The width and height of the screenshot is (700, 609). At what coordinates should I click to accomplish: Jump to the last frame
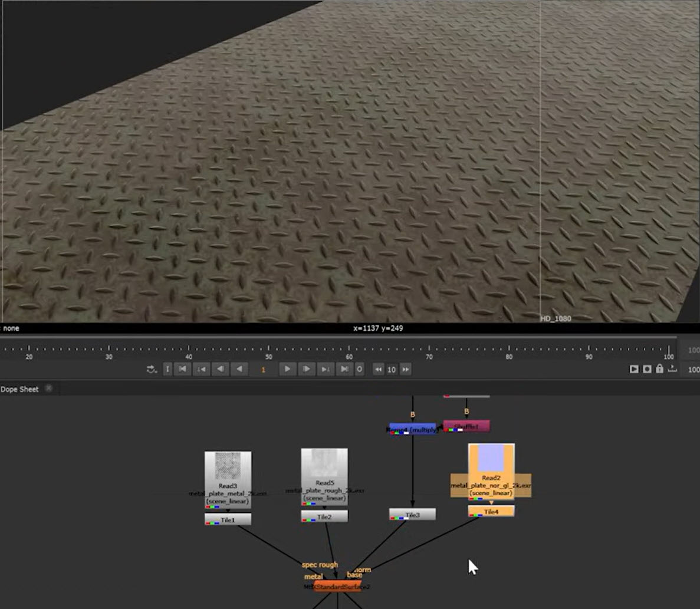click(344, 369)
